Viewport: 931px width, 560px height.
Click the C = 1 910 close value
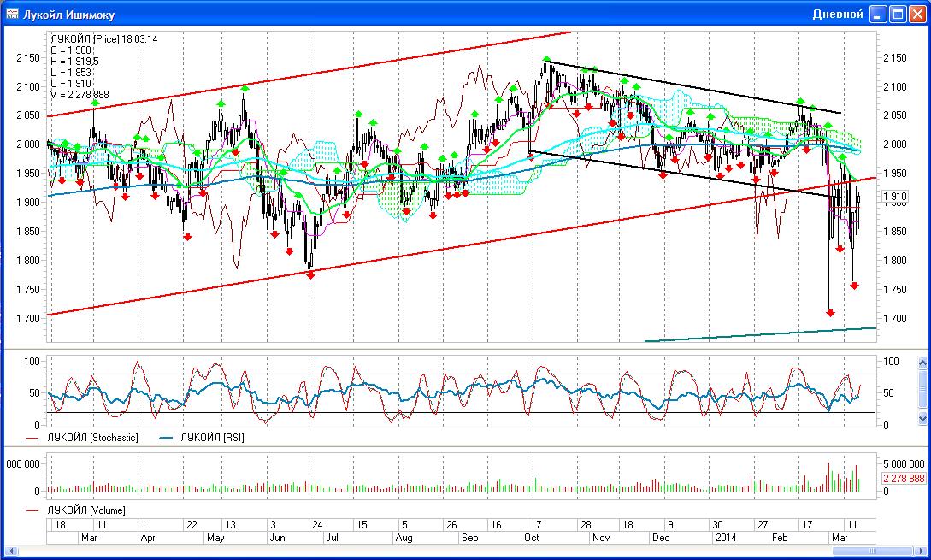(x=71, y=84)
